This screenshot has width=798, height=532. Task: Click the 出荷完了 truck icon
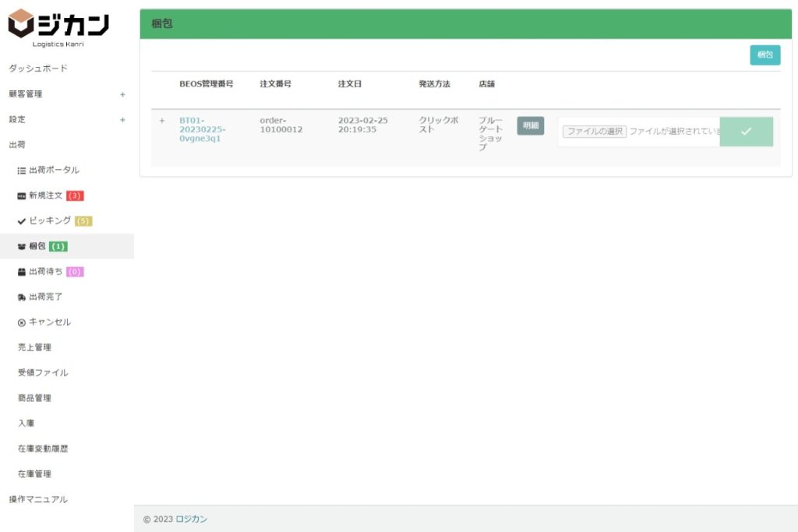(22, 298)
